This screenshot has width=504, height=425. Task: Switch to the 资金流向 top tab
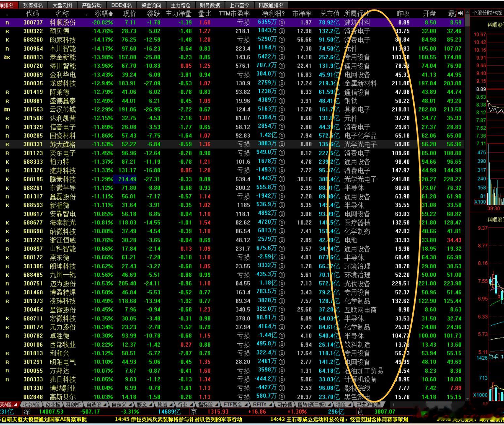tap(151, 5)
